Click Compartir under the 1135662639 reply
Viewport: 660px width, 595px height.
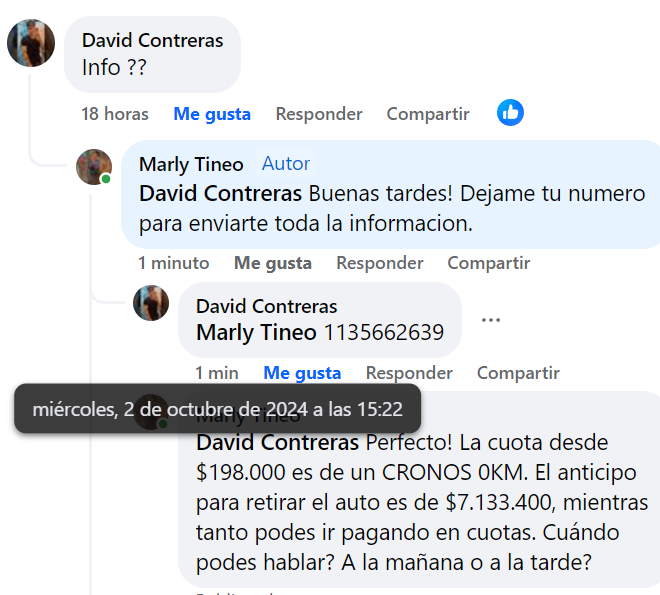518,373
